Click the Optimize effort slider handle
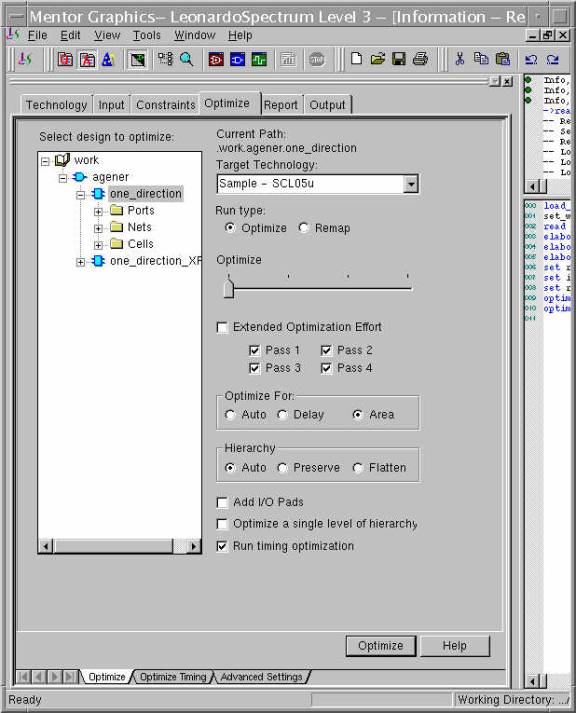The width and height of the screenshot is (576, 713). (229, 289)
